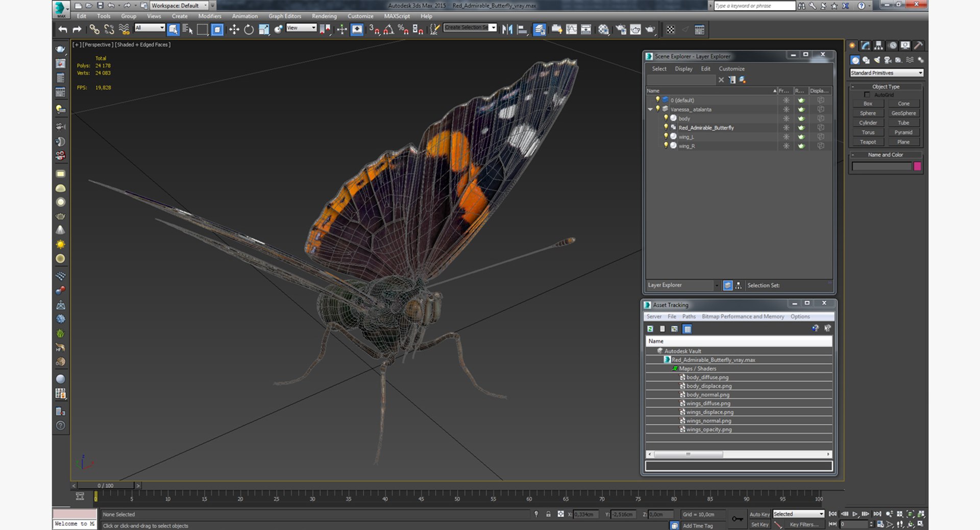Click the pink object color swatch

917,166
